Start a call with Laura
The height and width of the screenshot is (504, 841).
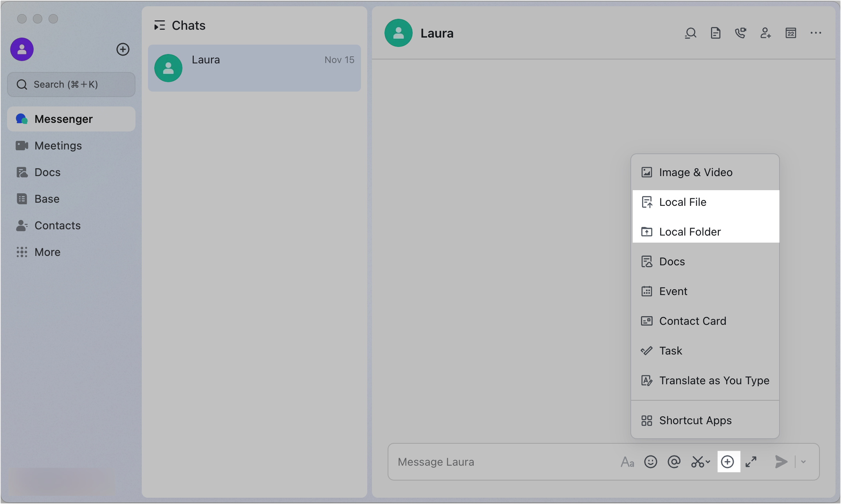click(x=740, y=33)
